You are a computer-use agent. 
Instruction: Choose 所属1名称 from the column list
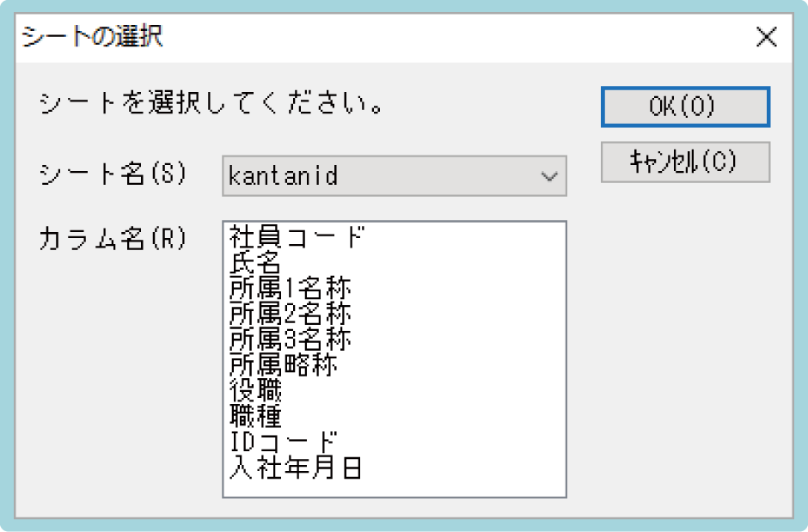click(291, 288)
